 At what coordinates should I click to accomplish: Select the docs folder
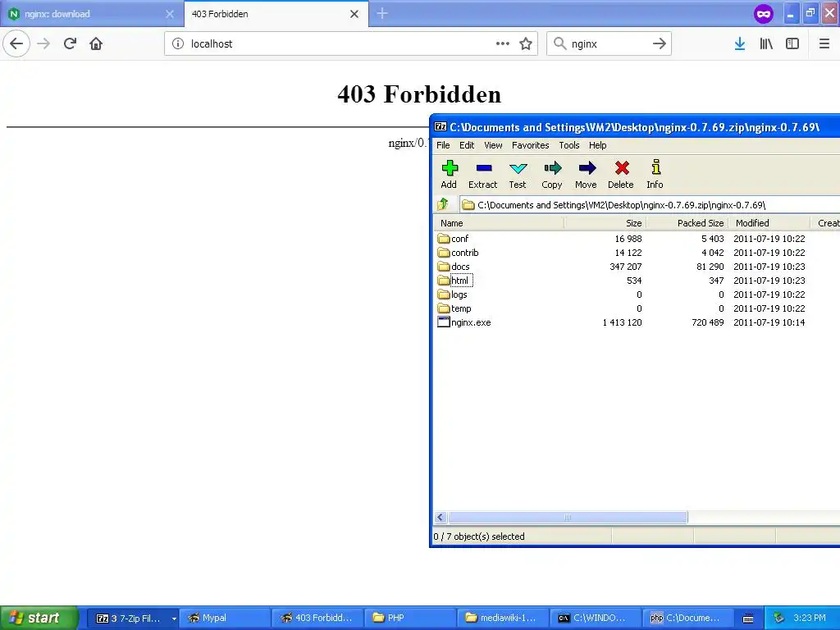click(x=454, y=267)
